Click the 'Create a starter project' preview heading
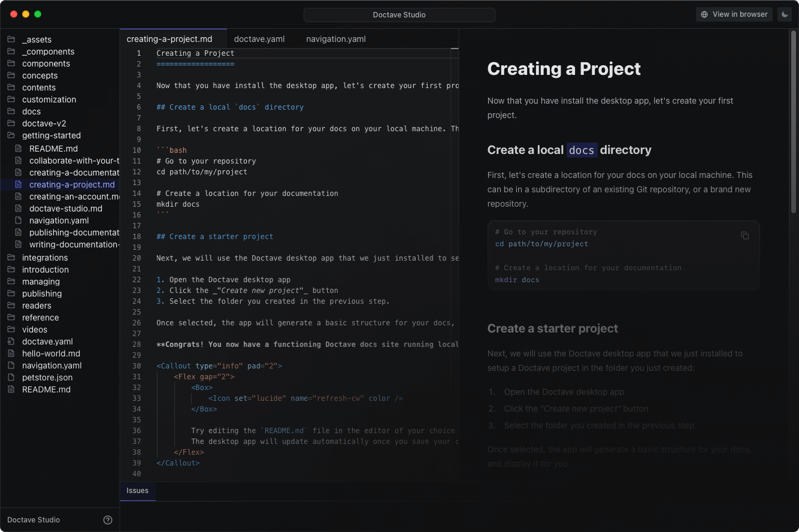The height and width of the screenshot is (532, 799). pyautogui.click(x=553, y=328)
